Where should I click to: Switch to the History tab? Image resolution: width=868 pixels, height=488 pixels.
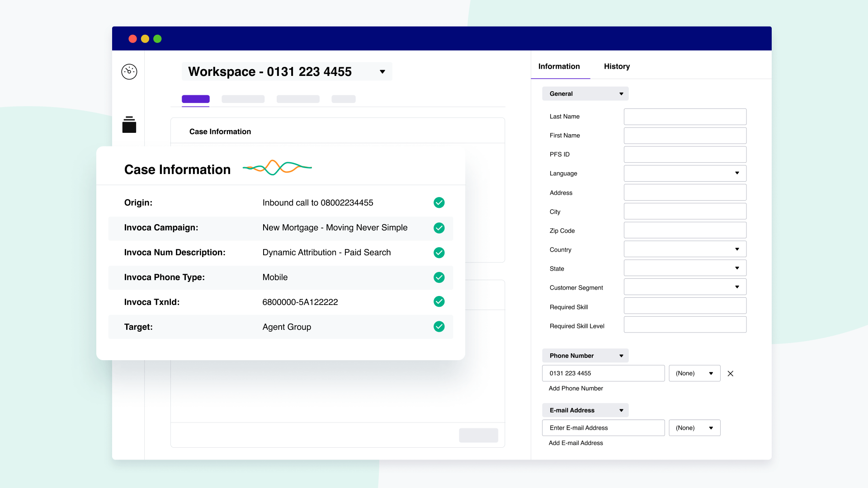617,66
